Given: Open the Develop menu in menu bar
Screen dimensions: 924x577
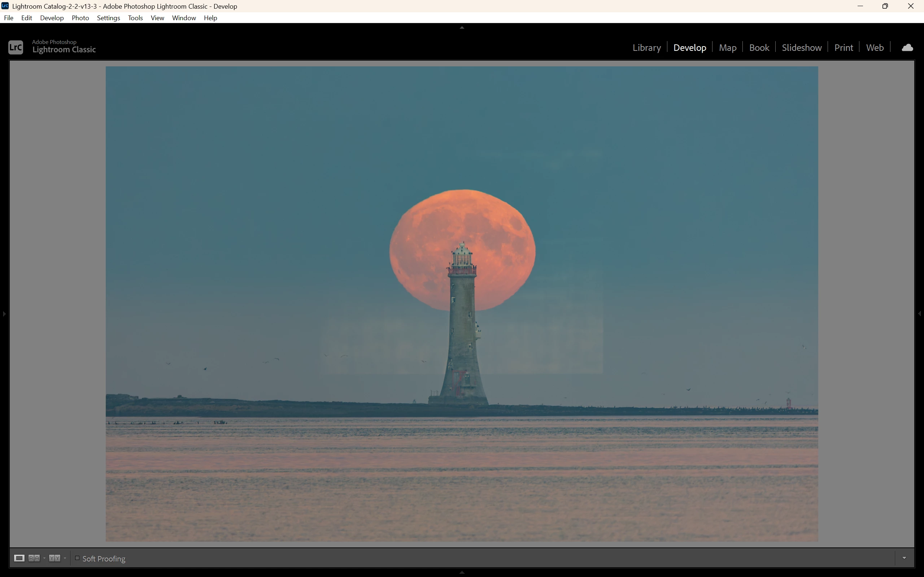Looking at the screenshot, I should point(52,18).
